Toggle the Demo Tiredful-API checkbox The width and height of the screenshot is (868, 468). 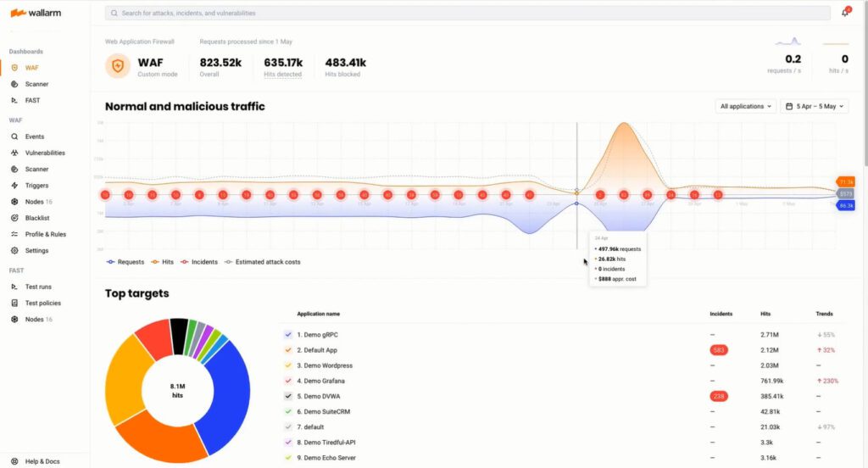[x=288, y=443]
